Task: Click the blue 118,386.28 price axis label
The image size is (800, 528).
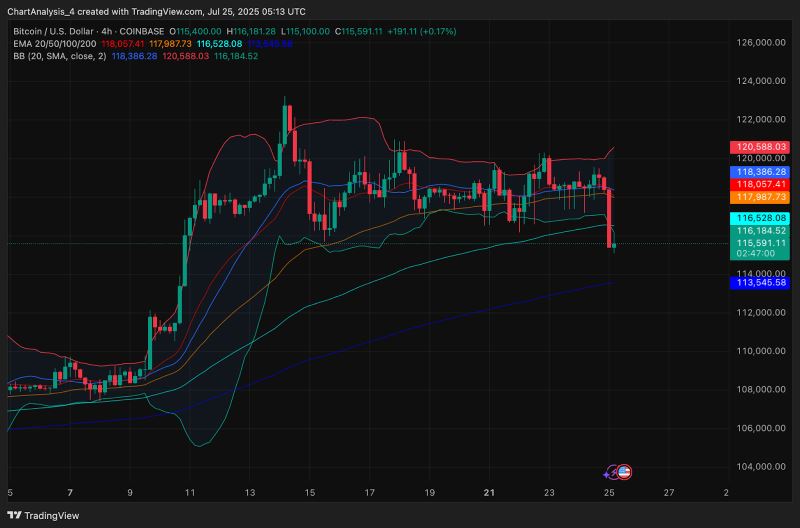Action: point(762,172)
